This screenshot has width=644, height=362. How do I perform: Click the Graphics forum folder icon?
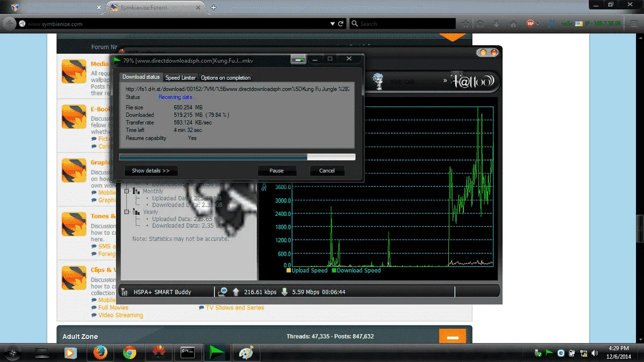[74, 170]
